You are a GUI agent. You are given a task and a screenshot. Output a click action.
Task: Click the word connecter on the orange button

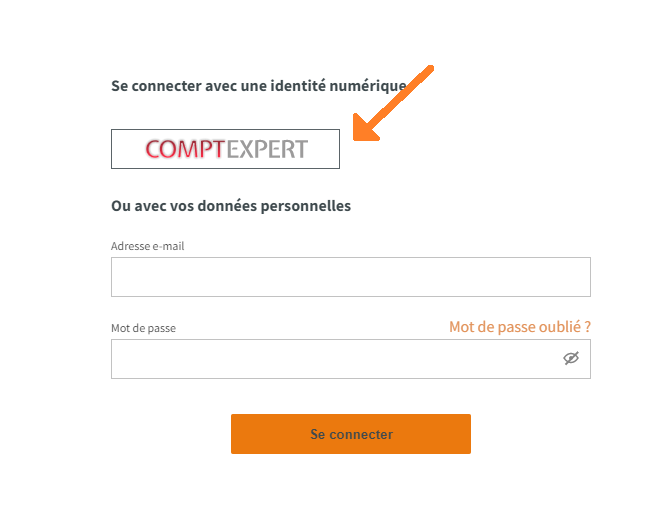361,434
